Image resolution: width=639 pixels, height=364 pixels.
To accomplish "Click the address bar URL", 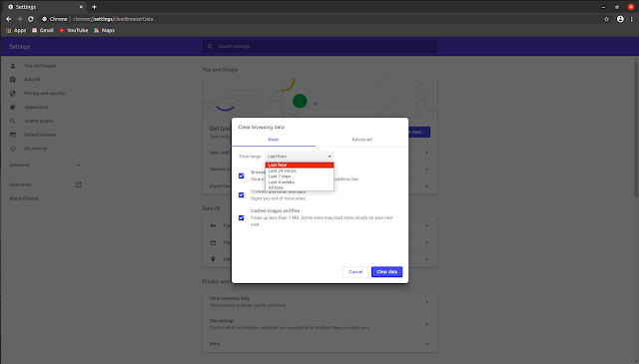I will (x=113, y=19).
